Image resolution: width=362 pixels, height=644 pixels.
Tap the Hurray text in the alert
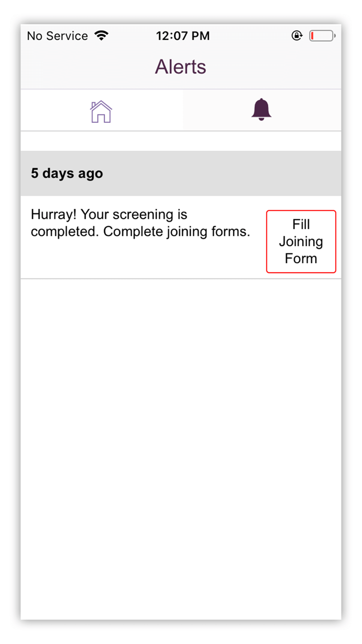pyautogui.click(x=53, y=214)
